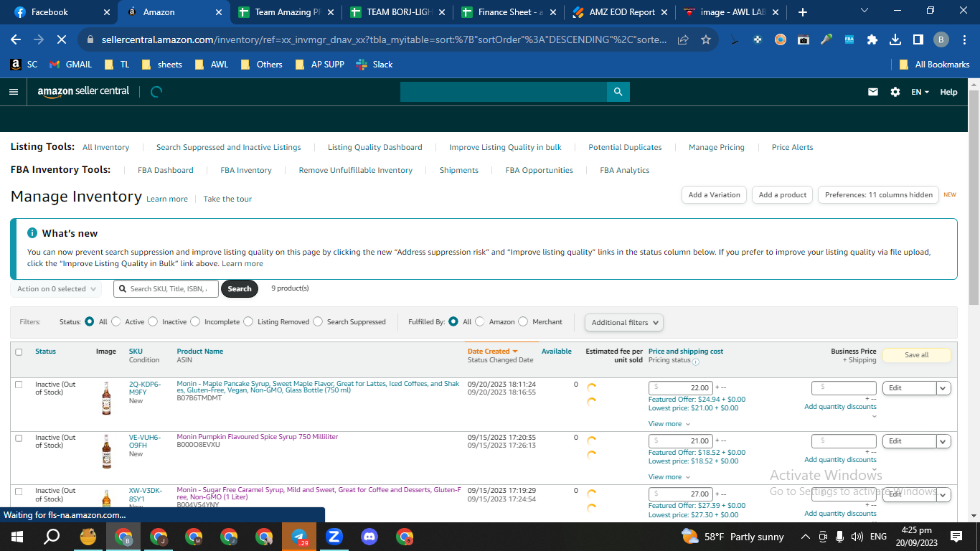Viewport: 980px width, 551px height.
Task: Open Discord from the taskbar
Action: pos(369,537)
